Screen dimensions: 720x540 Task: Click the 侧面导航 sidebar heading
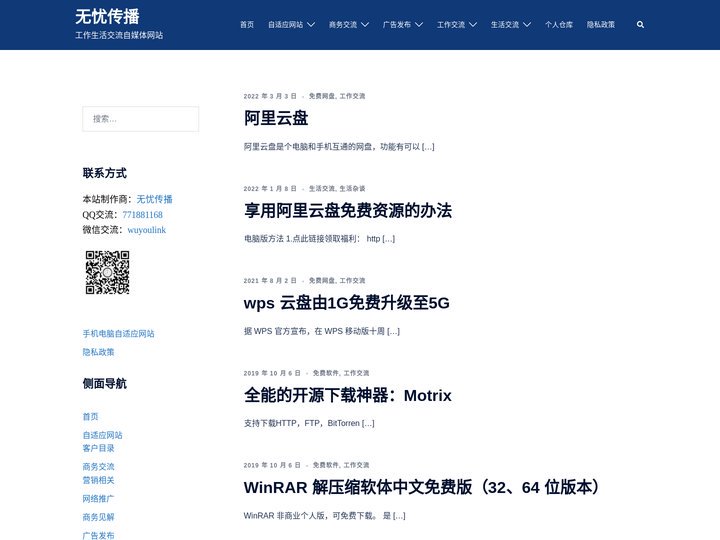(105, 383)
